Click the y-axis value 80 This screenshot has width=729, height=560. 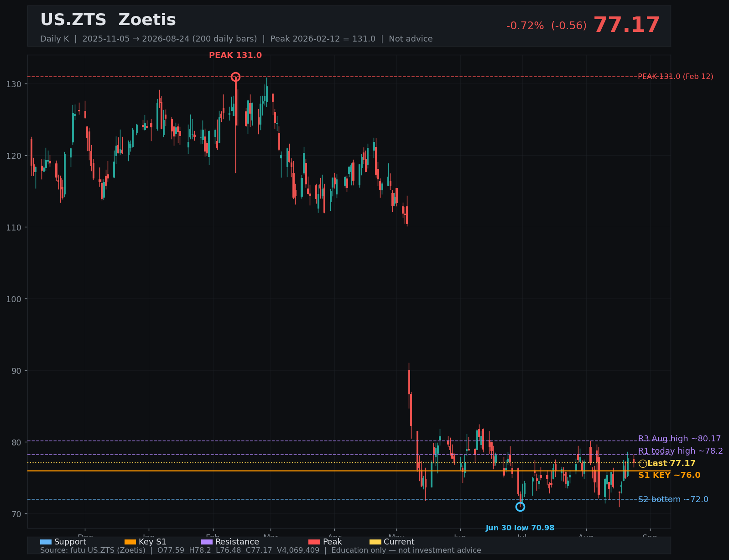(16, 443)
